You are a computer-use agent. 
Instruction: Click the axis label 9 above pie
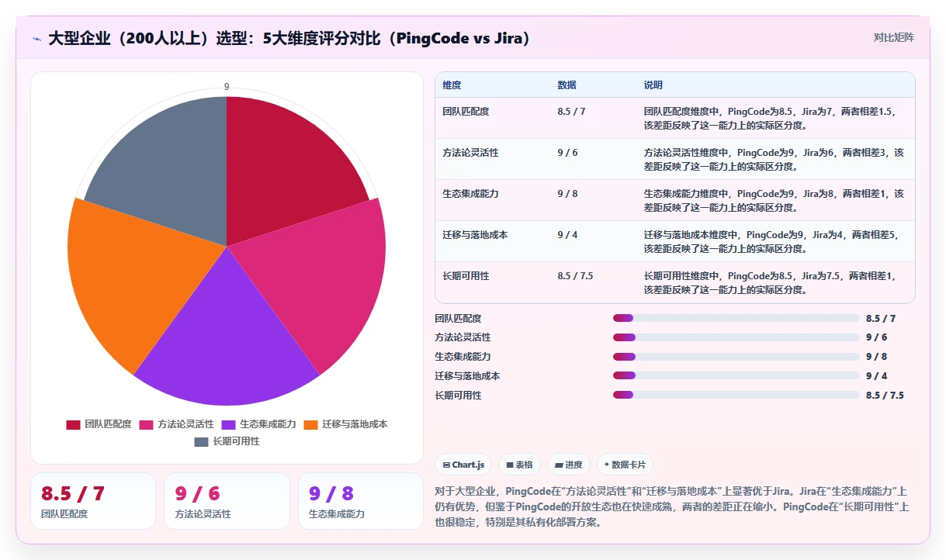pos(227,87)
